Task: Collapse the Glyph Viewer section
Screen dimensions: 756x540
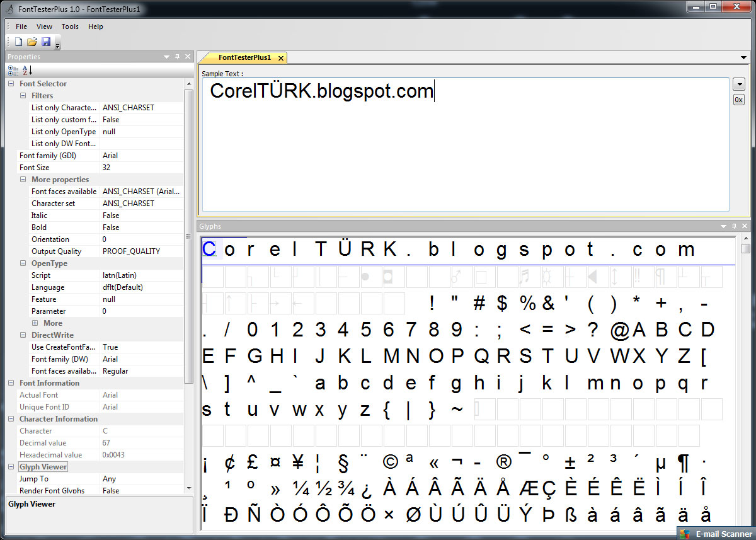Action: click(11, 467)
